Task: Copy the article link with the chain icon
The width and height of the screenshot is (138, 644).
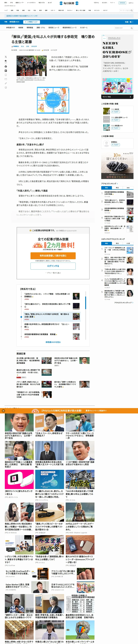Action: click(x=6, y=83)
